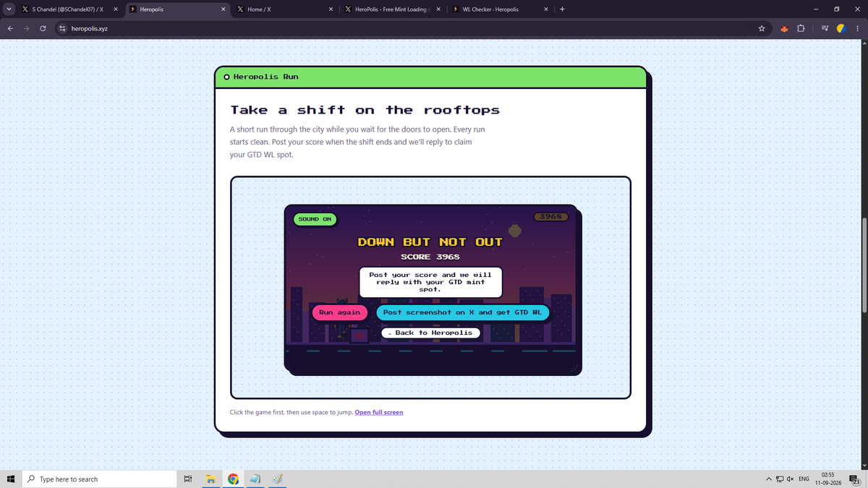
Task: Close the Heropolis tab
Action: pos(222,9)
